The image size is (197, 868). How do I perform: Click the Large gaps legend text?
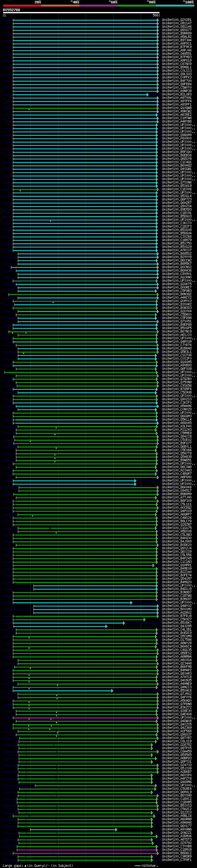(13, 865)
